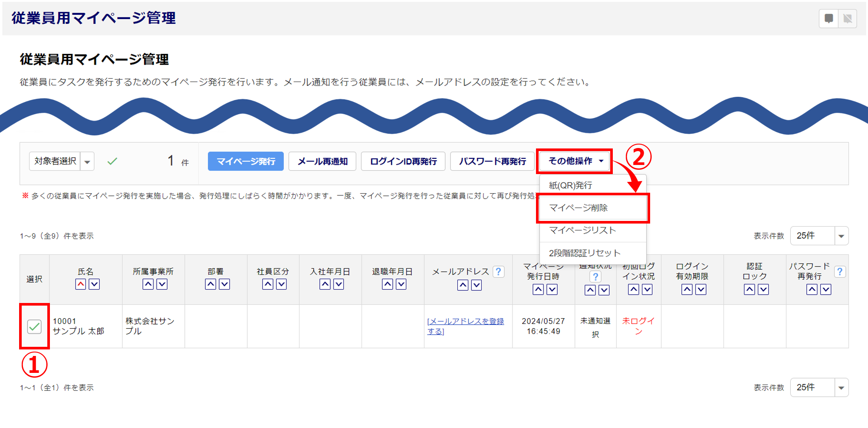Sort 社員区分 column ascending

[268, 284]
